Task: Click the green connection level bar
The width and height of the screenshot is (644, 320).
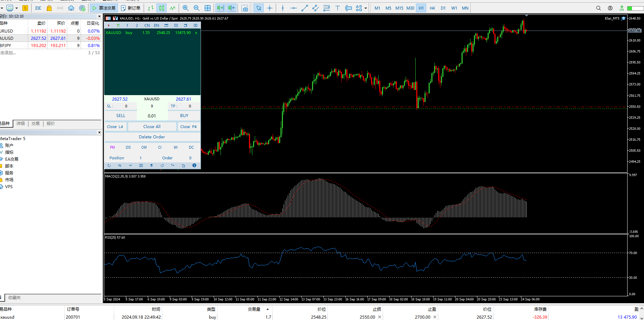Action: click(635, 8)
